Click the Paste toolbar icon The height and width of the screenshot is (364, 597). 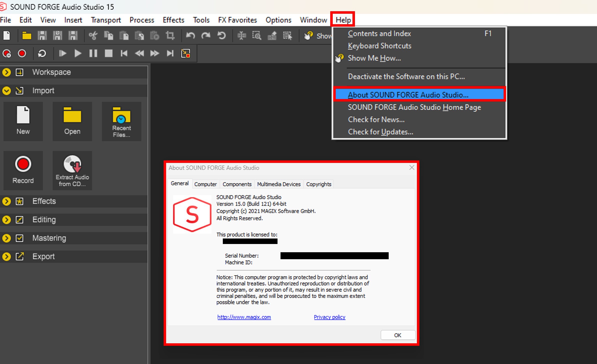pos(124,35)
